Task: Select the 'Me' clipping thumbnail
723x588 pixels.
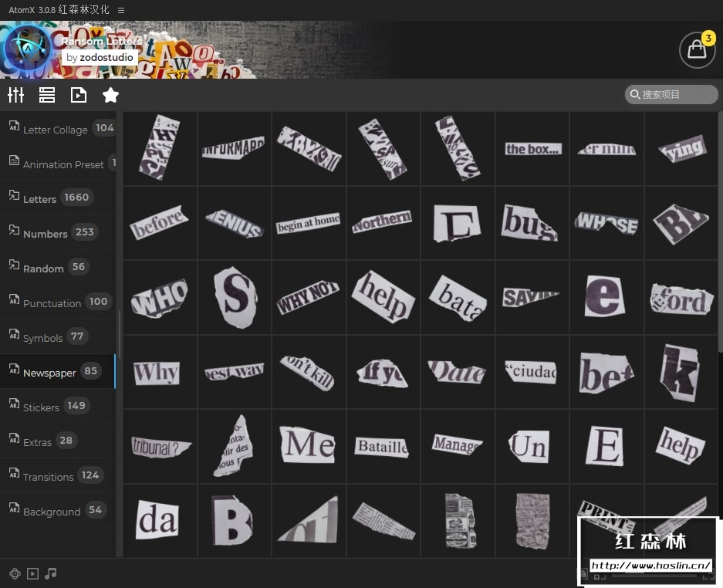Action: pos(309,447)
